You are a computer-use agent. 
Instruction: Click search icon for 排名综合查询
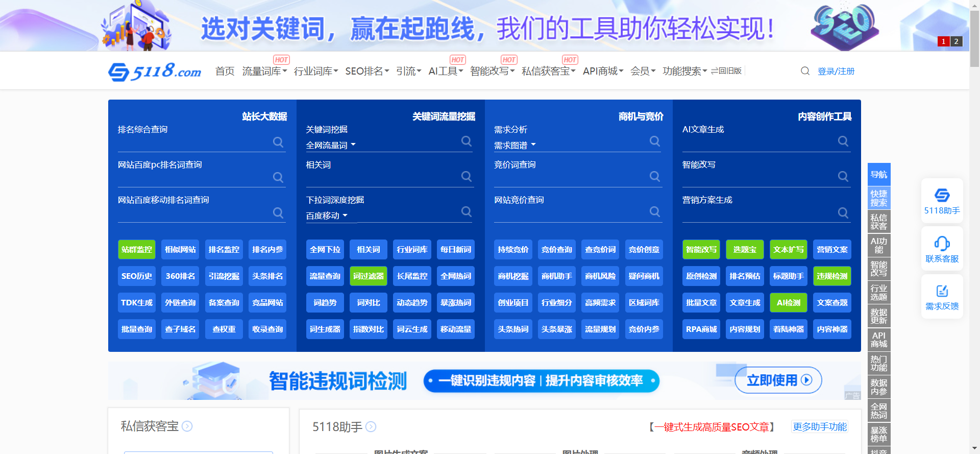[278, 142]
